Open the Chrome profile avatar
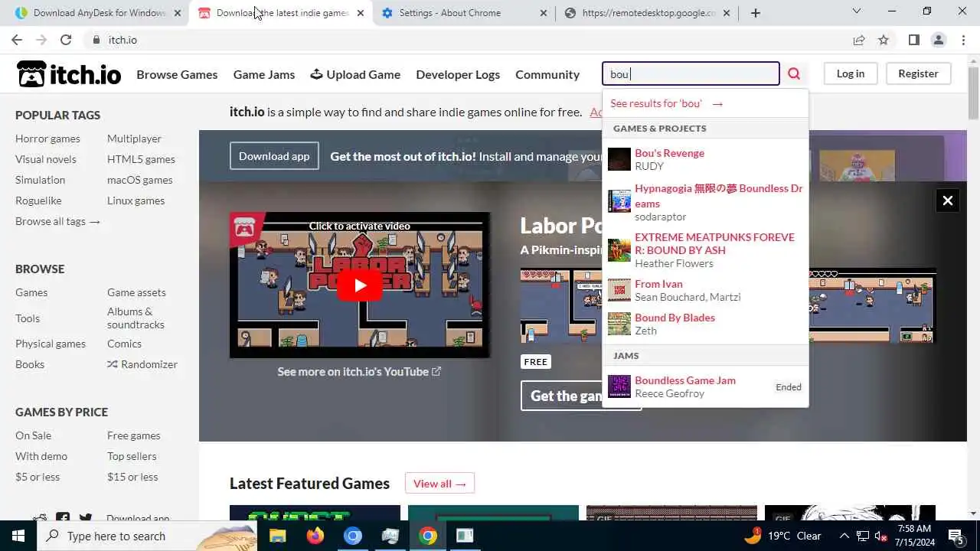 pos(939,40)
